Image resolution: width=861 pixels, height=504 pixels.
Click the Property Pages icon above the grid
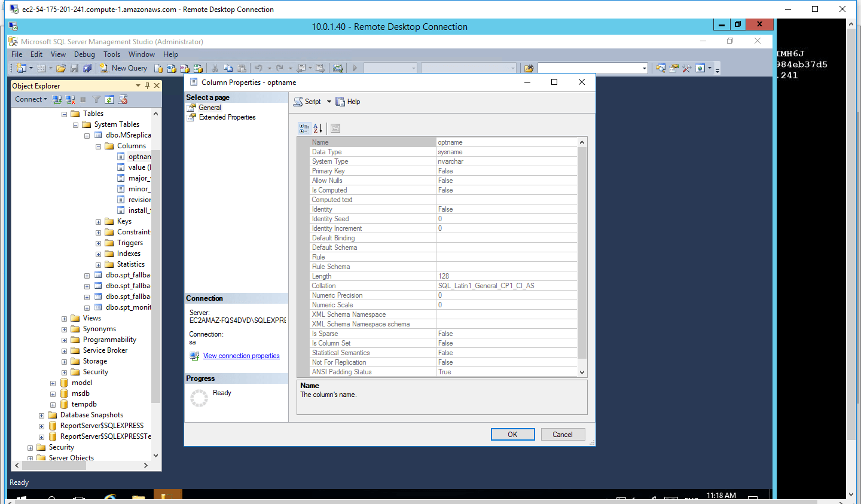(335, 128)
